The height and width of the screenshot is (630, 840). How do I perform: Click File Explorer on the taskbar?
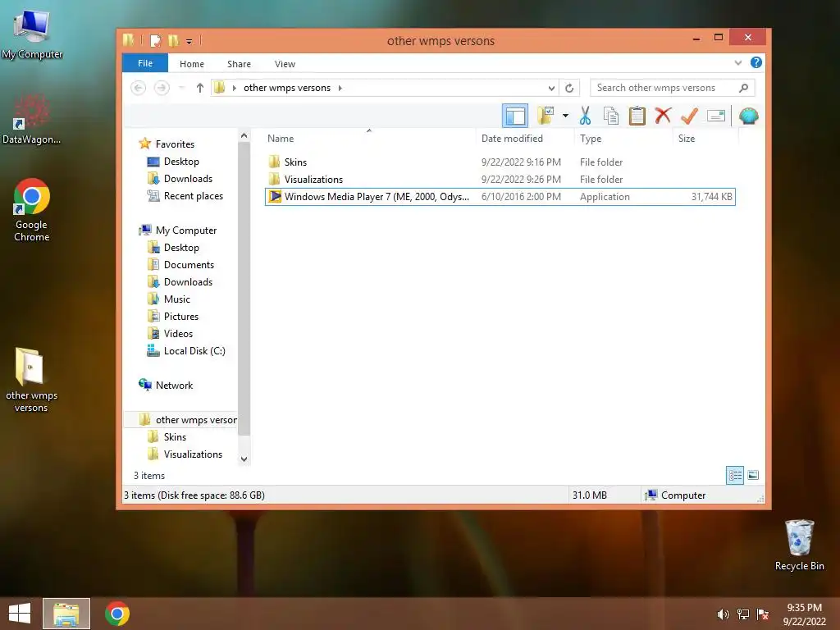(x=66, y=614)
